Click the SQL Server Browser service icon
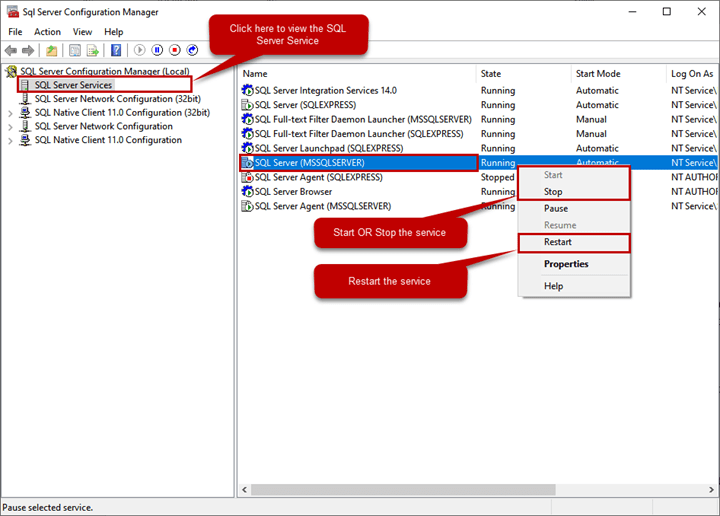This screenshot has width=720, height=516. pos(248,191)
